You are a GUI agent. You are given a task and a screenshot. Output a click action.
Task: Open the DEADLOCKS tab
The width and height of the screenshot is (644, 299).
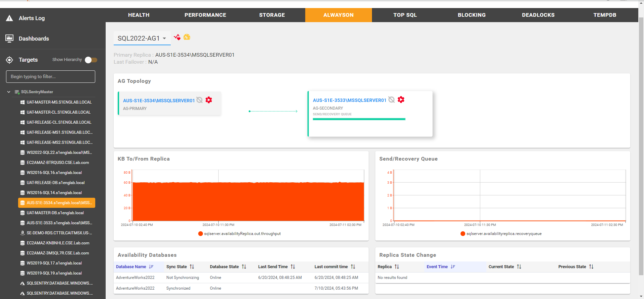[538, 15]
